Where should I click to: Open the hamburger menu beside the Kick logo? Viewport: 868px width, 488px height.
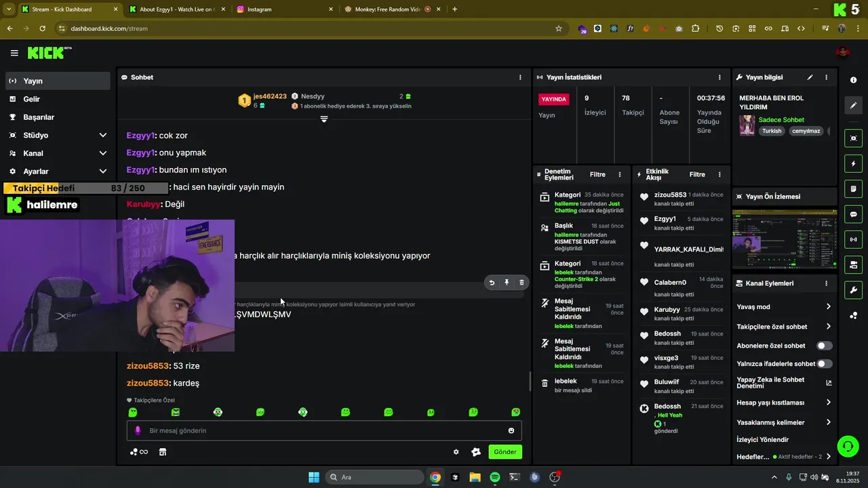[x=14, y=53]
